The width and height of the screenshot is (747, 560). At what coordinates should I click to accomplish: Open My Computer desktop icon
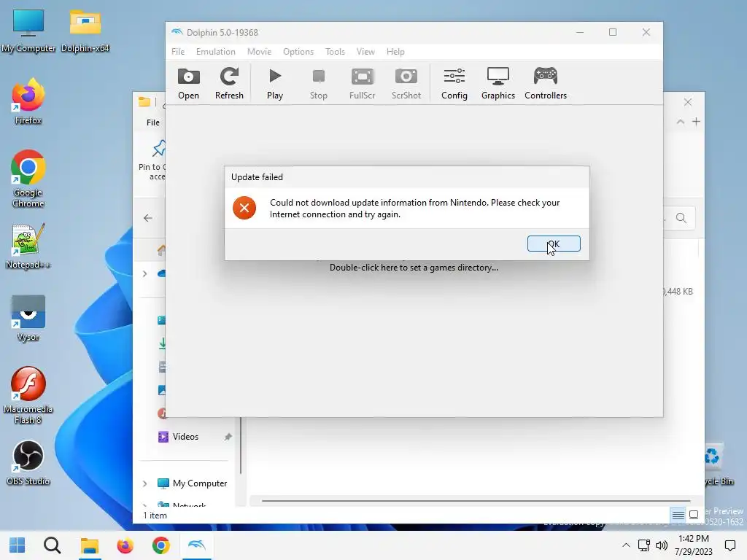[x=28, y=31]
